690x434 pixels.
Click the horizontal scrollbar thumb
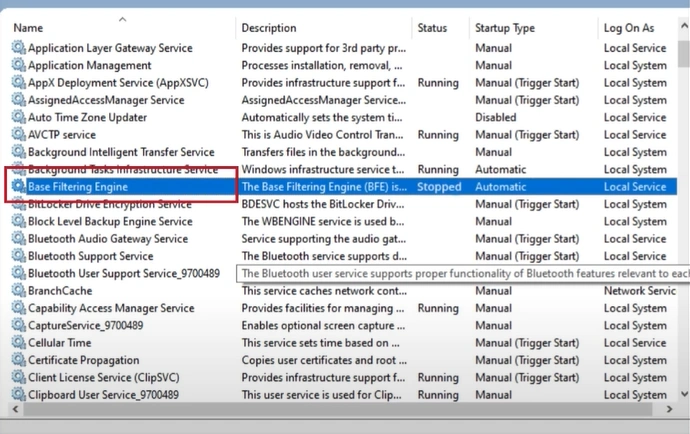point(337,409)
